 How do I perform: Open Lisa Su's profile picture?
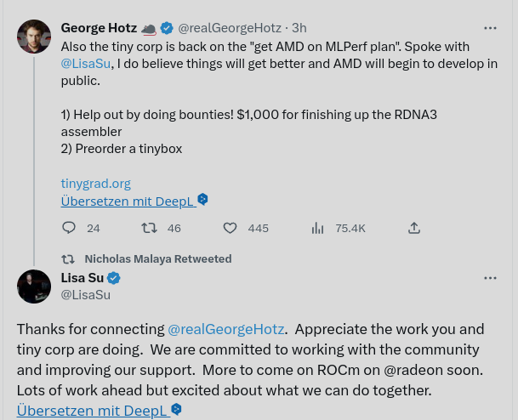point(34,287)
